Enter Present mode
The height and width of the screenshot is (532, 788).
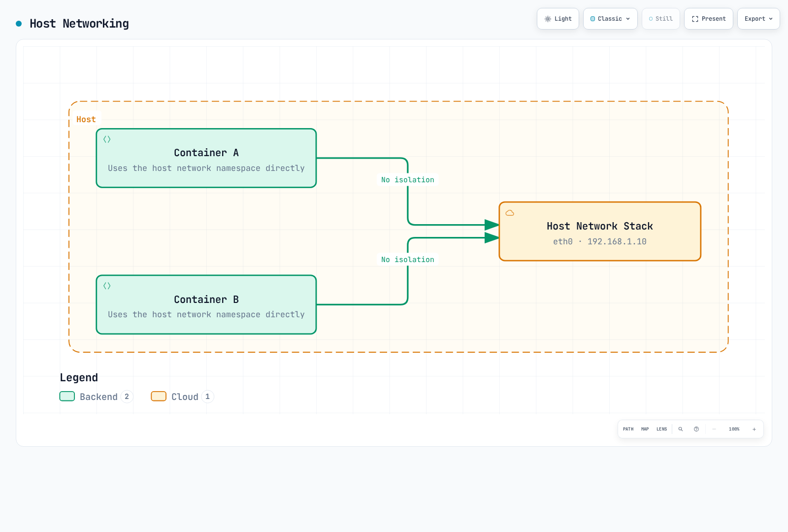coord(709,19)
